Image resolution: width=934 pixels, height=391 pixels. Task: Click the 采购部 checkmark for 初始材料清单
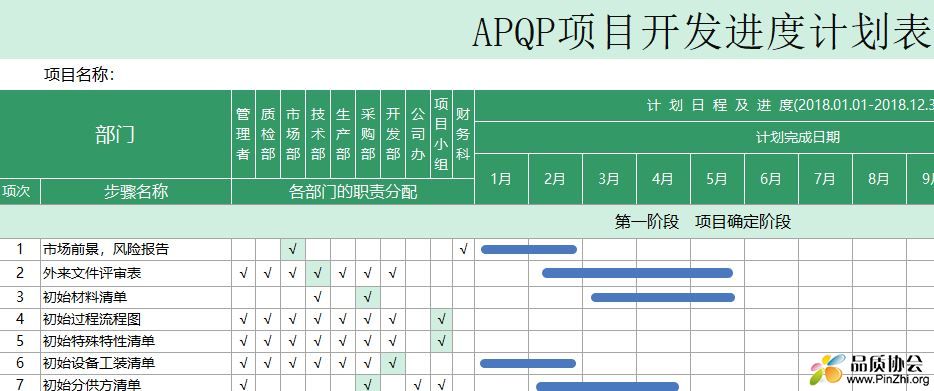(x=368, y=297)
